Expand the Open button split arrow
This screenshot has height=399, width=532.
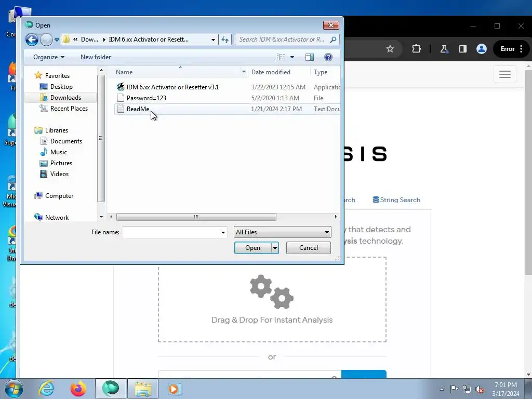click(275, 248)
